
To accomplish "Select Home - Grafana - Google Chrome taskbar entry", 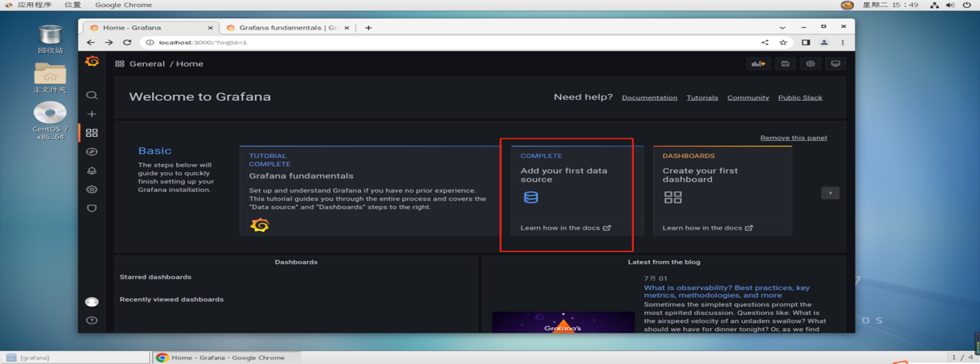I will click(x=226, y=357).
